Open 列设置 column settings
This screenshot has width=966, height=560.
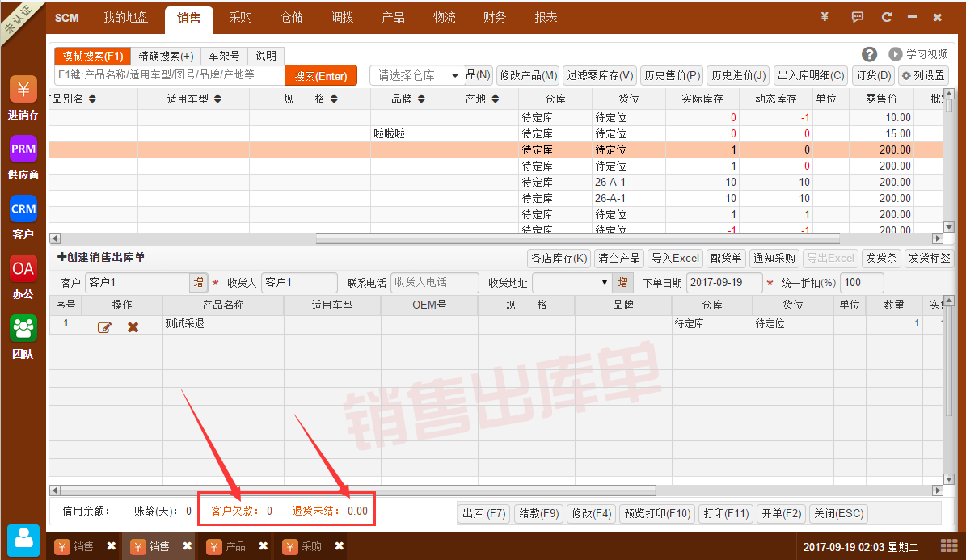point(923,75)
